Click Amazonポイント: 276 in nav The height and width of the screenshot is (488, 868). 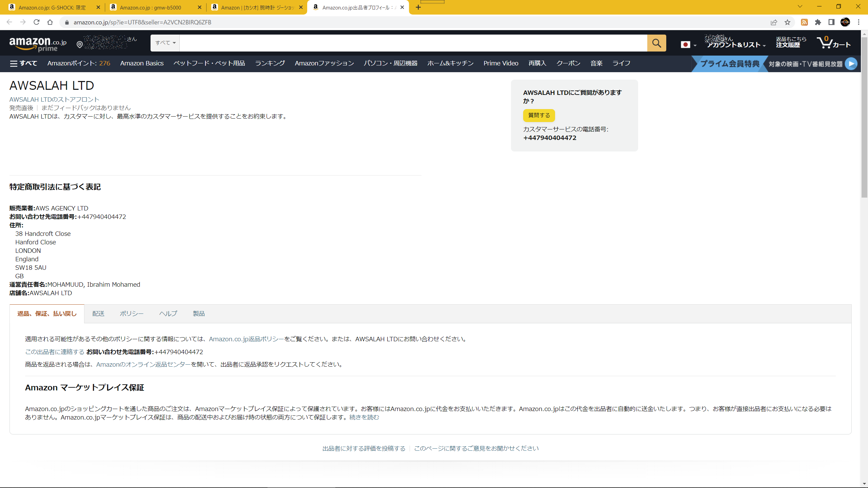coord(79,63)
